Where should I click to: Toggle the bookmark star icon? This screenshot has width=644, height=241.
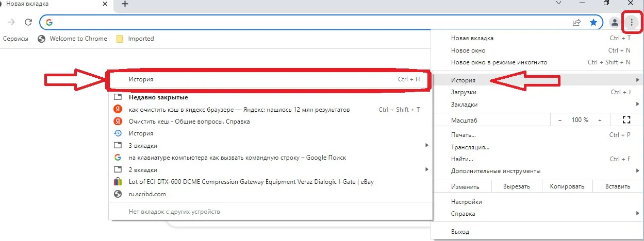point(593,22)
